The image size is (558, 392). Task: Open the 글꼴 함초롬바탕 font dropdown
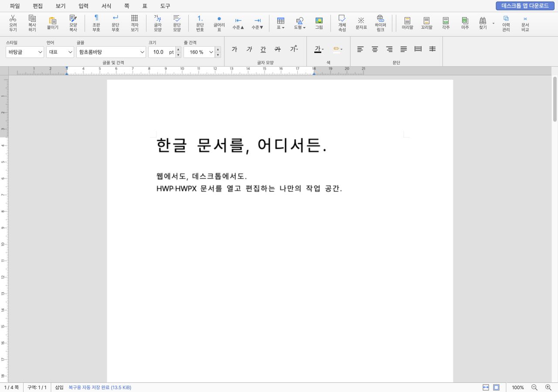click(111, 52)
